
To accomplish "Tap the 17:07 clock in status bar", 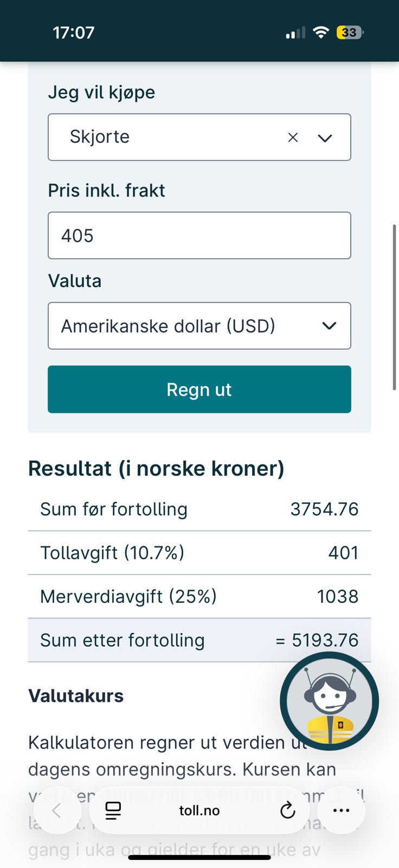I will coord(74,33).
